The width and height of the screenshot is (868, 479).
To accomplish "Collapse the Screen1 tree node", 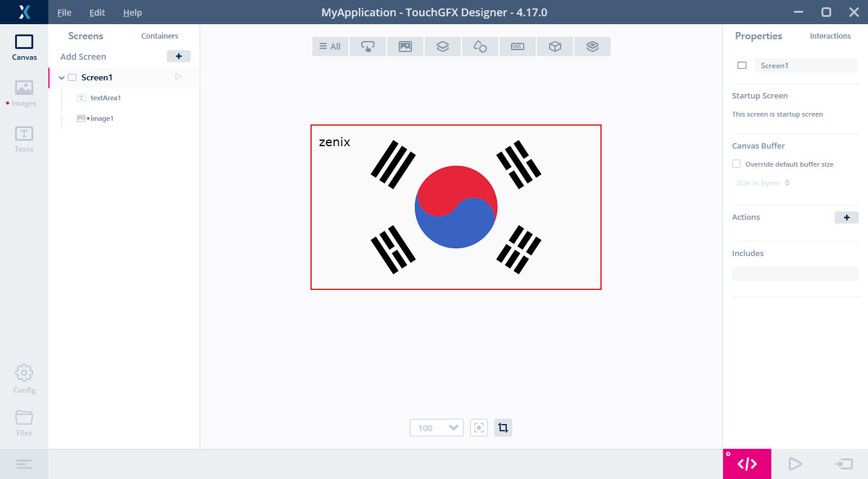I will click(62, 77).
